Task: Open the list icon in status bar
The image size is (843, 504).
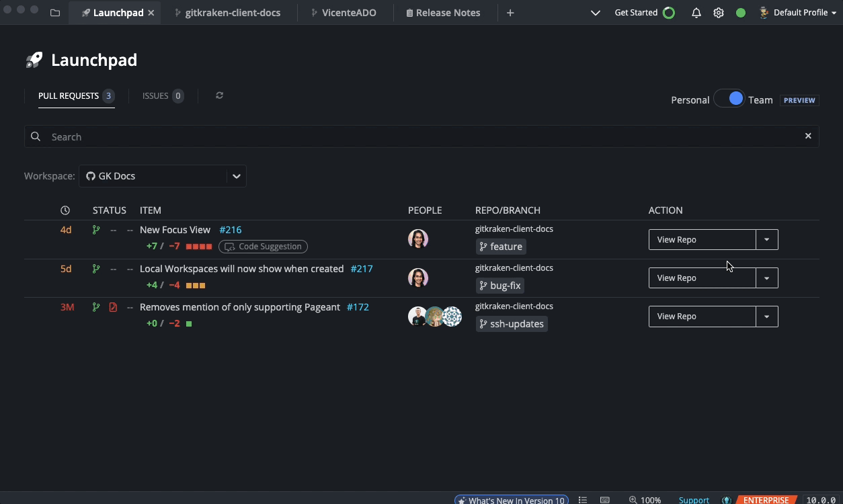Action: coord(583,500)
